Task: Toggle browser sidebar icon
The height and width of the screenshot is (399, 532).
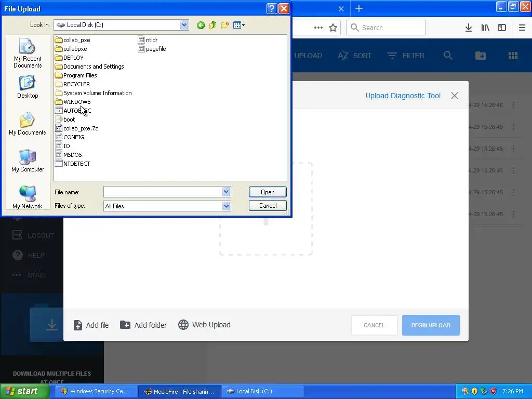Action: tap(502, 28)
